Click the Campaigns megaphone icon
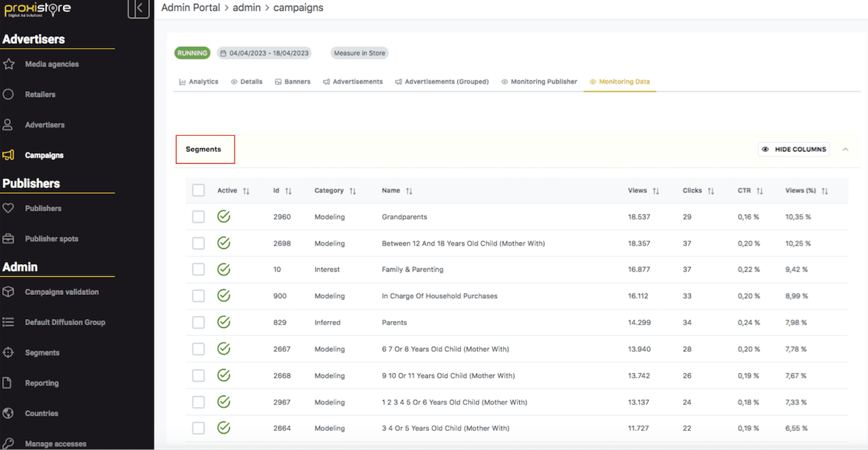868x450 pixels. pos(8,155)
